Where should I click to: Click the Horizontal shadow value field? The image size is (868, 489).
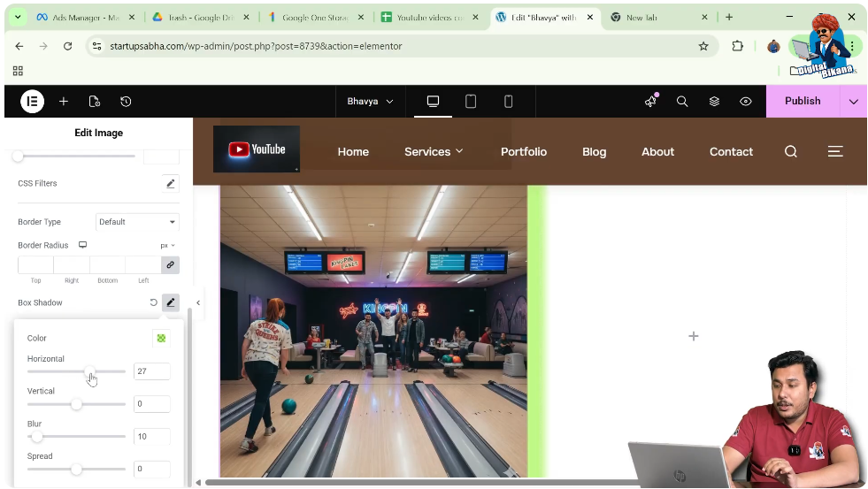tap(151, 371)
